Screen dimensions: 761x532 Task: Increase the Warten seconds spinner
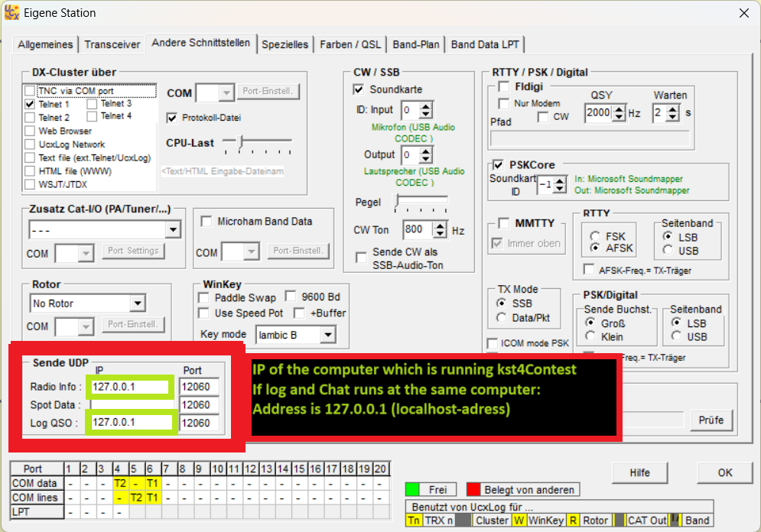coord(672,109)
